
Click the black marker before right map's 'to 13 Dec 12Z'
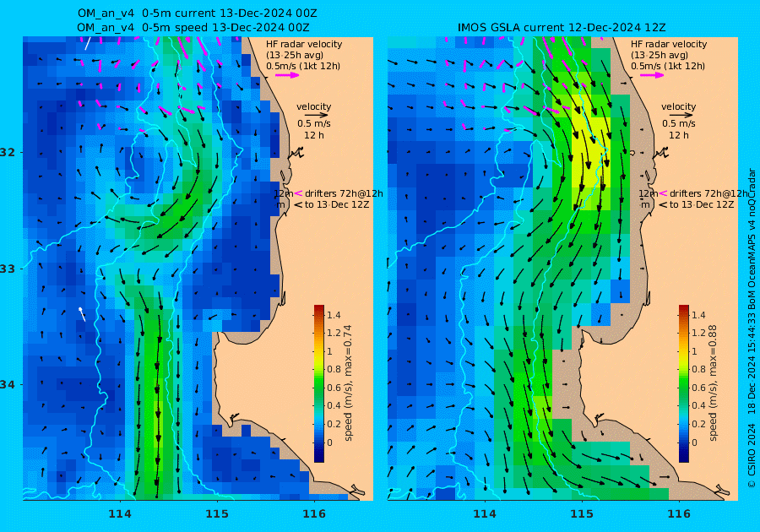[663, 205]
